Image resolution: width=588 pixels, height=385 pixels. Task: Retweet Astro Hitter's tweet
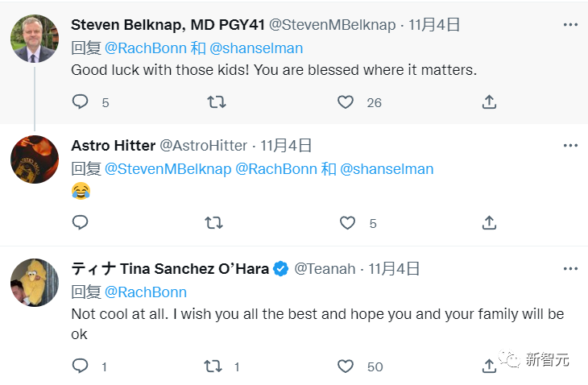pos(213,222)
